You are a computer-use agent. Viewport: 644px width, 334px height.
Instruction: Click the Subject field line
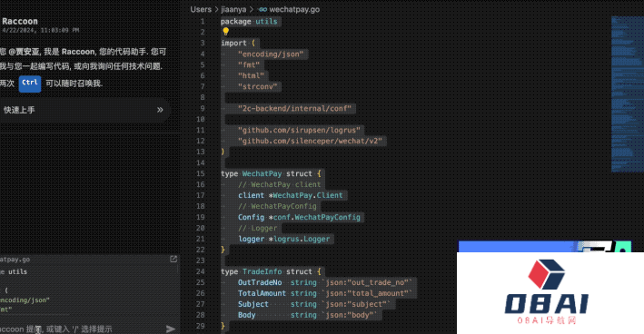[314, 304]
